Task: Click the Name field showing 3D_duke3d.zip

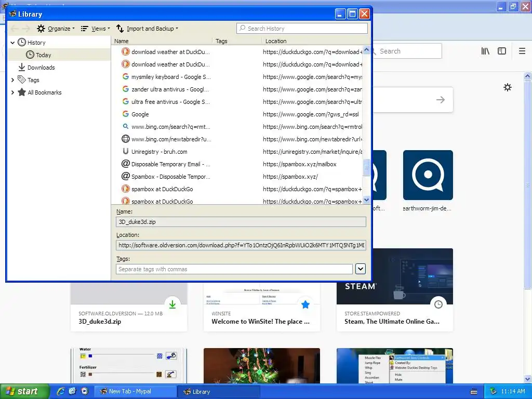Action: pyautogui.click(x=241, y=222)
